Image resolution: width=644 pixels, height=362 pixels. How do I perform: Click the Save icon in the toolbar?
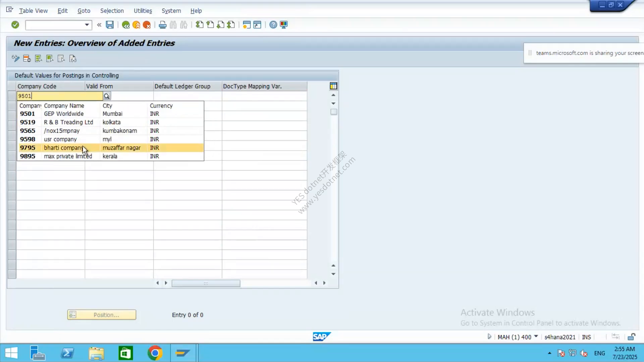110,25
